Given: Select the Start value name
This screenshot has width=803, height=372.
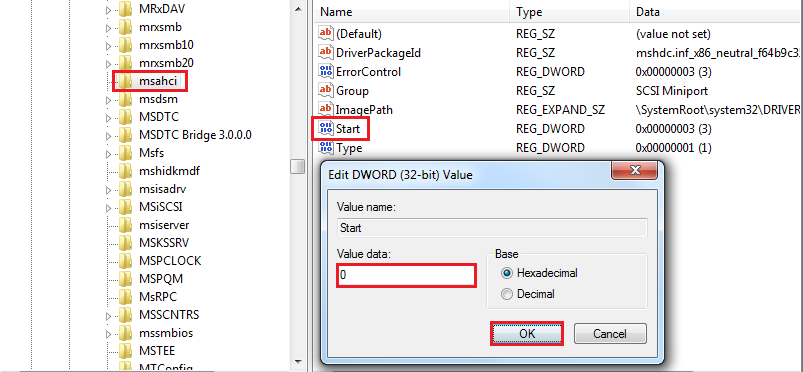Looking at the screenshot, I should pos(348,129).
